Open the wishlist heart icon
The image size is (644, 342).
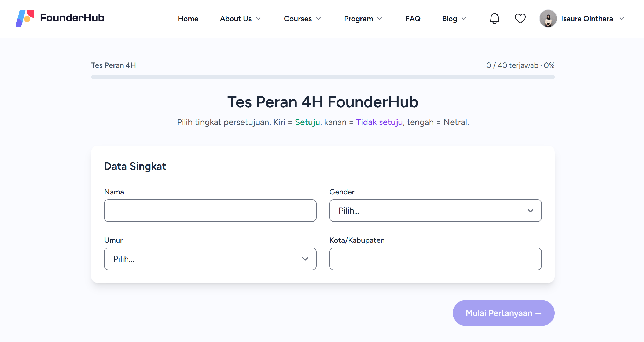coord(520,19)
